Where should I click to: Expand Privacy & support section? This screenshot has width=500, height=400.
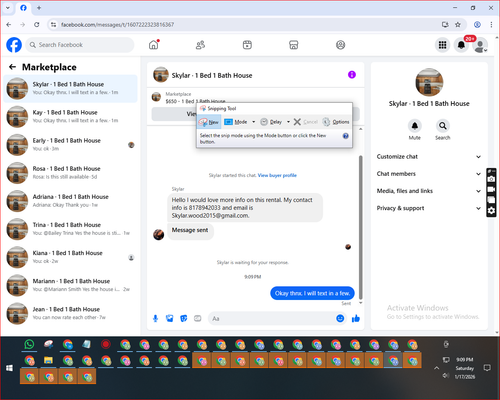(429, 208)
